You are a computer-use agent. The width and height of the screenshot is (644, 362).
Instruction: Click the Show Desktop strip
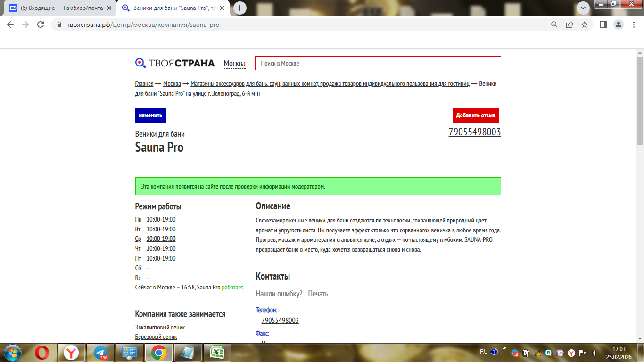(x=640, y=353)
